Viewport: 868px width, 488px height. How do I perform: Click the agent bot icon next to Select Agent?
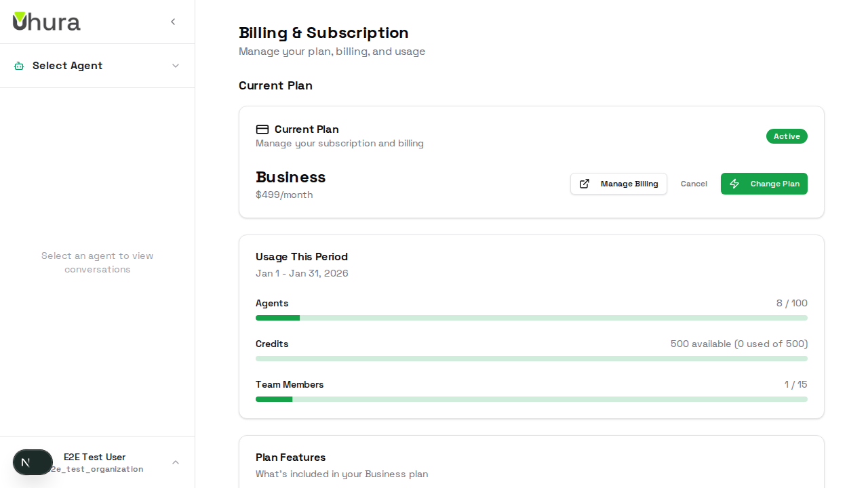pos(18,66)
